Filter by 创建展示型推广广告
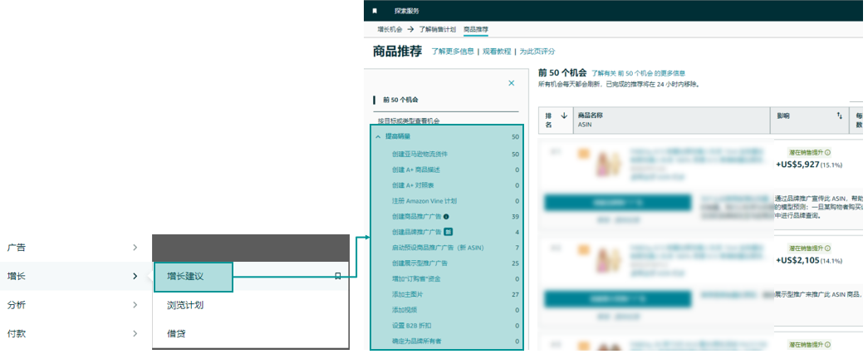The height and width of the screenshot is (359, 868). coord(419,263)
